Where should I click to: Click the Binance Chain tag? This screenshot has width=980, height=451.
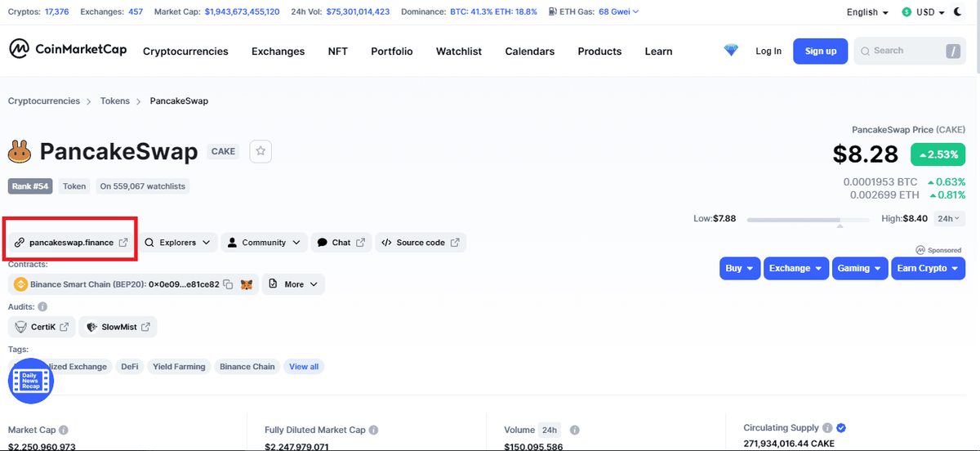pyautogui.click(x=247, y=367)
